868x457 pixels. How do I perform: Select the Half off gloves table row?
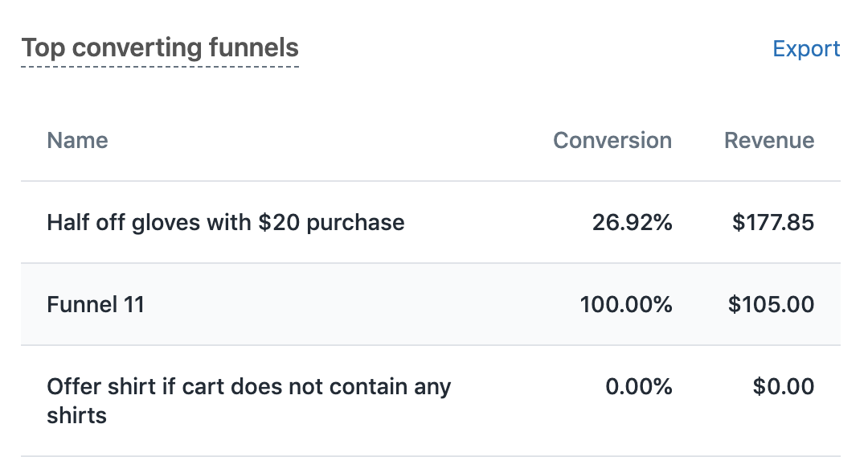point(482,222)
